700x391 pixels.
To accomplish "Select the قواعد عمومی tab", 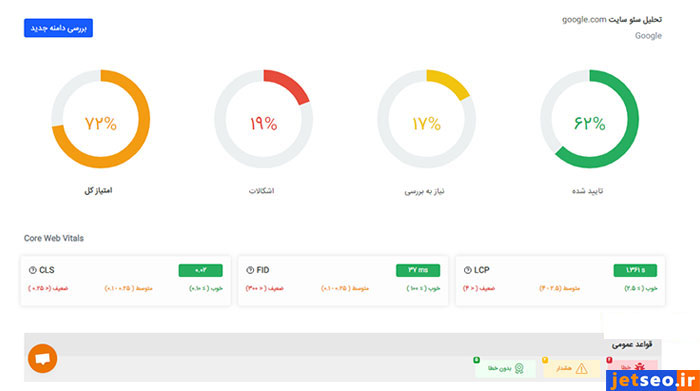I will coord(632,345).
